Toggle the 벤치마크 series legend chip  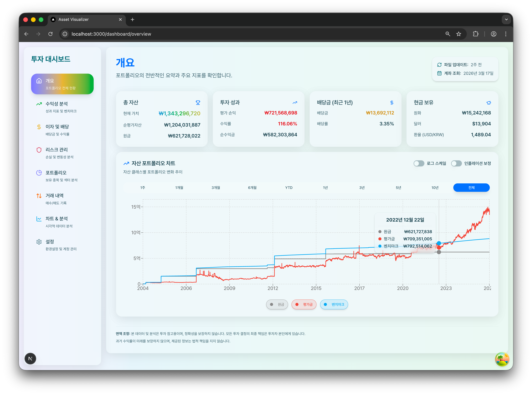click(334, 304)
